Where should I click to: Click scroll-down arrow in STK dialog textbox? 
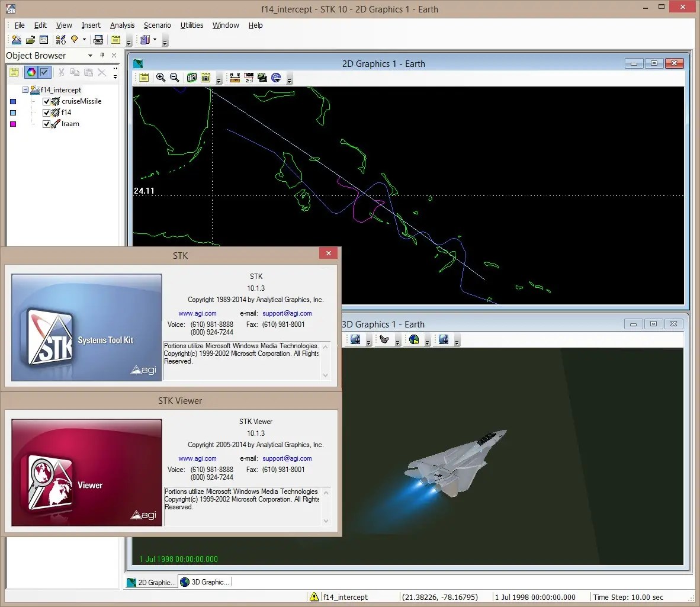point(326,375)
